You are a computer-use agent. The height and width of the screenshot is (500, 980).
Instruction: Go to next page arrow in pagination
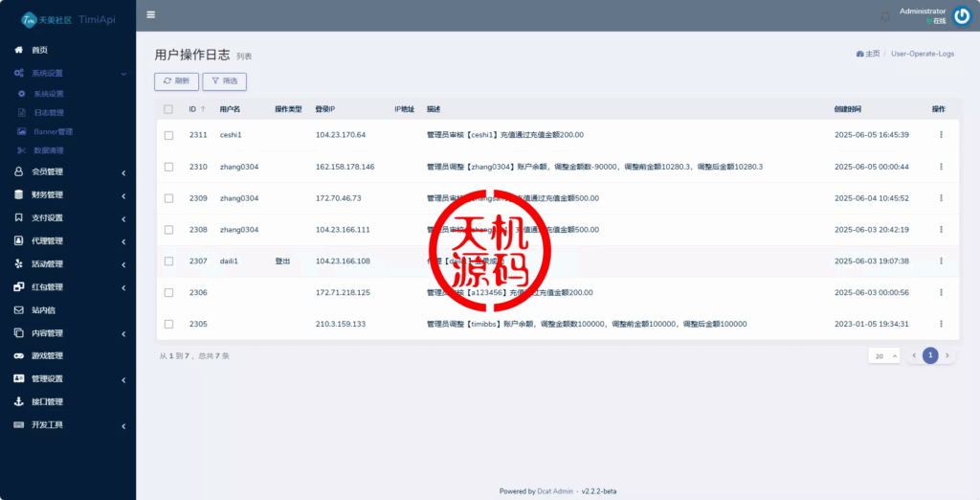pyautogui.click(x=947, y=355)
